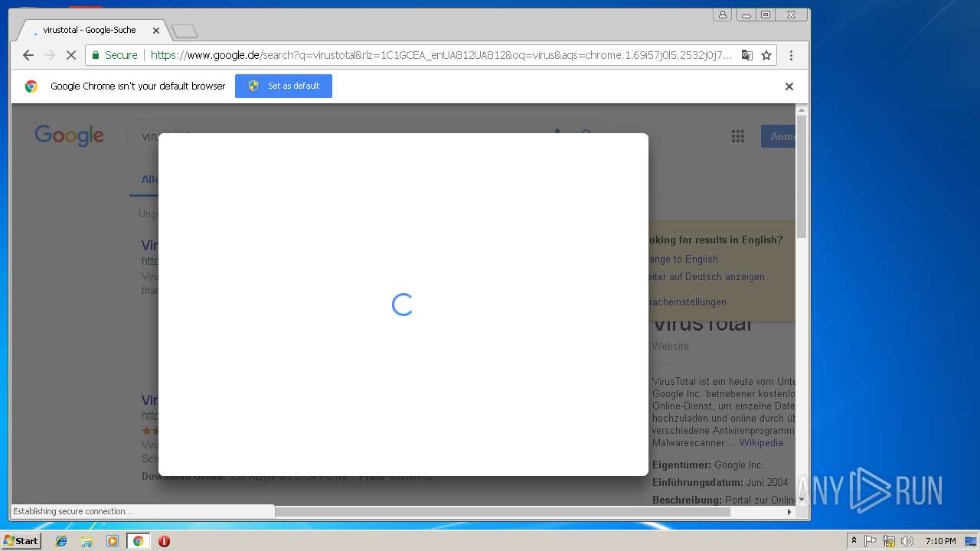Stop loading the page
The image size is (980, 551).
70,55
